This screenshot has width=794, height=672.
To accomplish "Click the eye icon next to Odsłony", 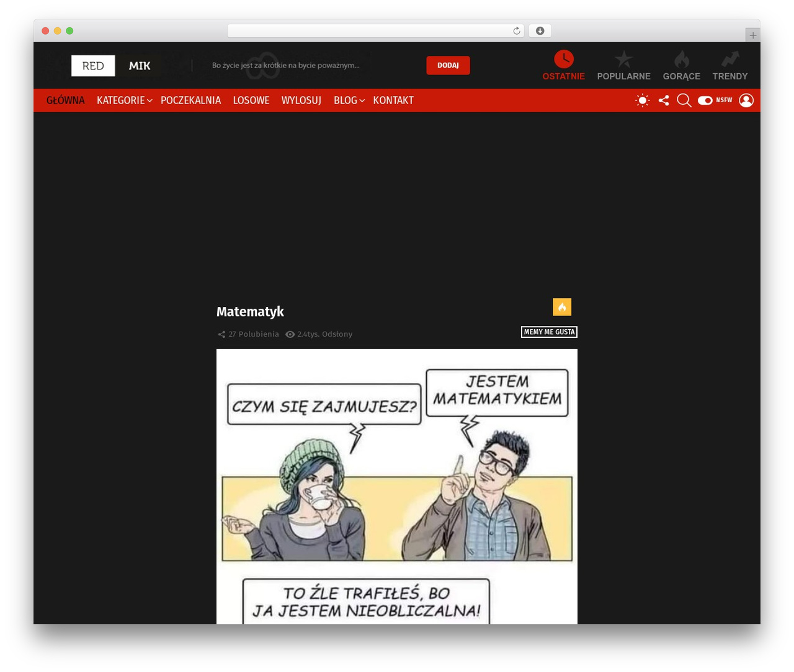I will (x=290, y=334).
